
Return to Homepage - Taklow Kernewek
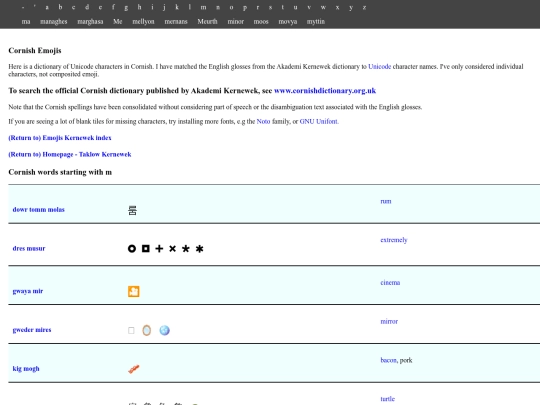70,154
